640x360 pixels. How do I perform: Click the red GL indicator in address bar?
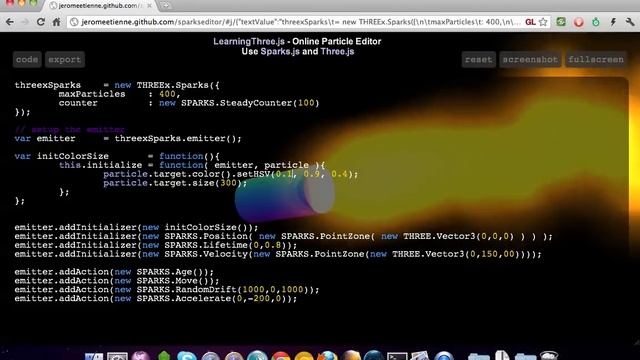pyautogui.click(x=530, y=22)
